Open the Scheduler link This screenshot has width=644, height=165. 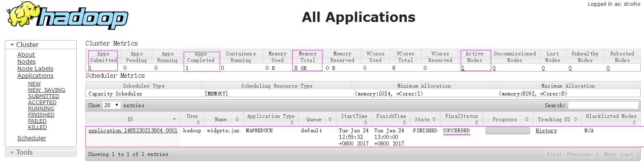click(32, 138)
